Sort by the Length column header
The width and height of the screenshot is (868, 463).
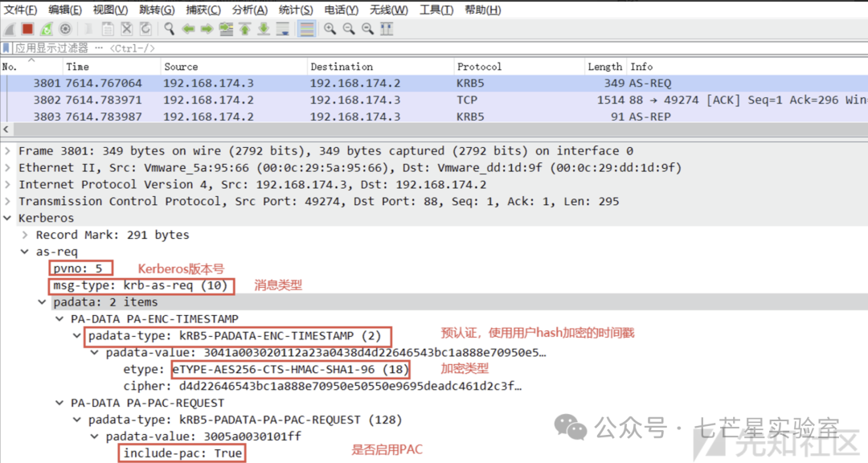coord(606,67)
